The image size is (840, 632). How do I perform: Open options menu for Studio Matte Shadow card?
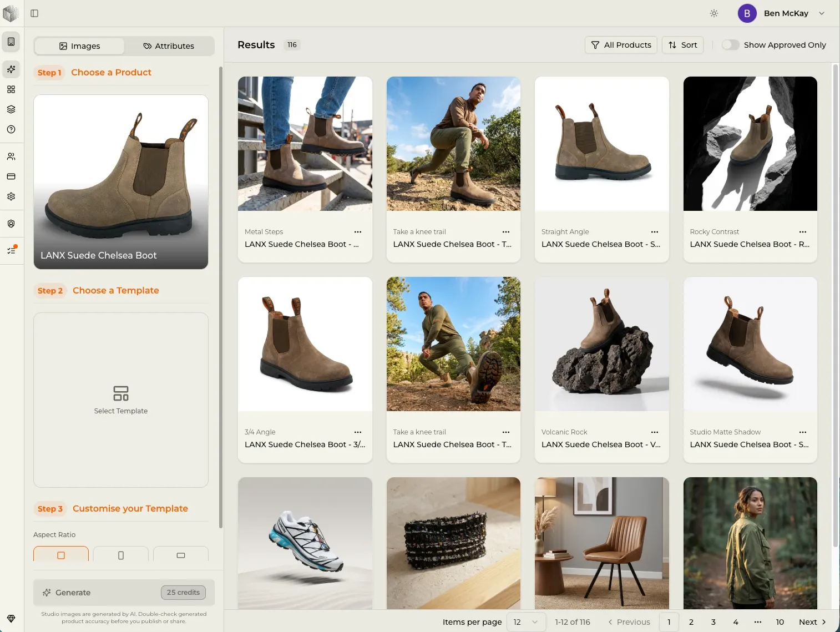click(x=803, y=432)
